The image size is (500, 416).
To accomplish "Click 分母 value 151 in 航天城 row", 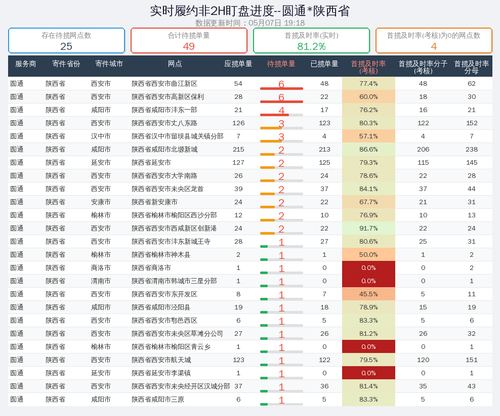I will pyautogui.click(x=472, y=360).
